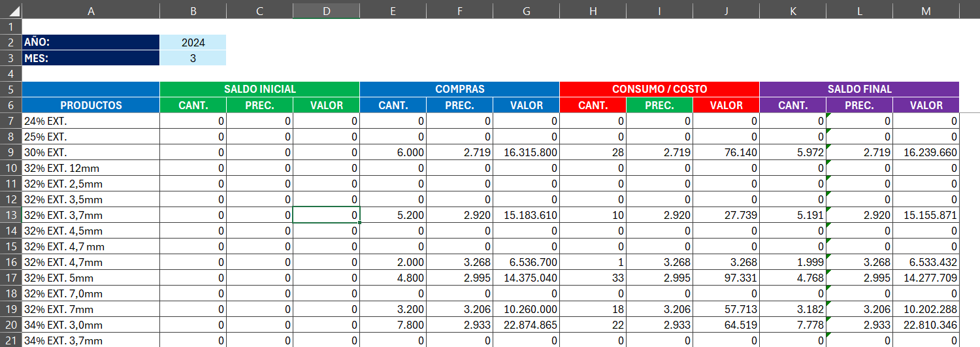The image size is (980, 347).
Task: Click consumption value 64.519 cell
Action: (x=726, y=325)
